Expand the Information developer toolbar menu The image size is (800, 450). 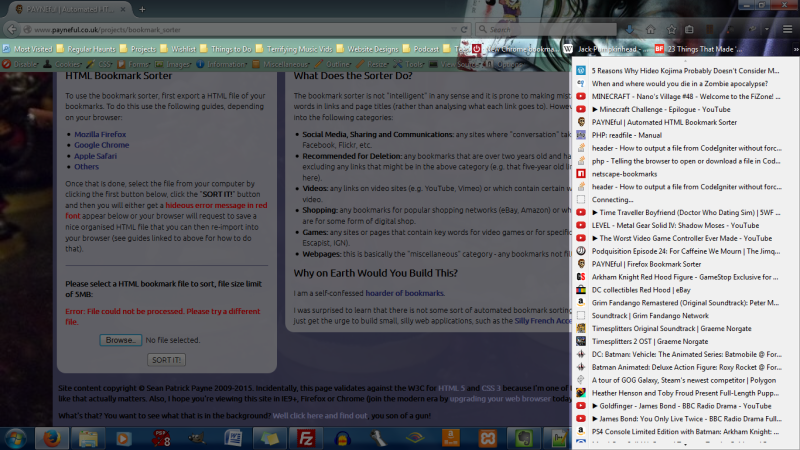222,64
